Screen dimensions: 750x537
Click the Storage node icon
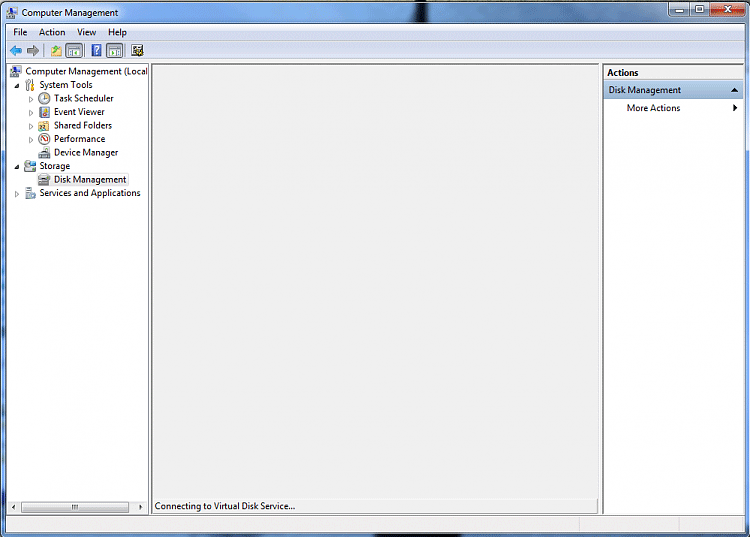point(30,166)
